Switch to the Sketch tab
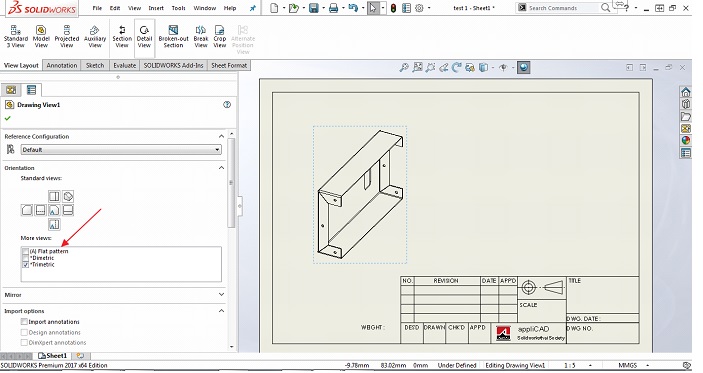Viewport: 703px width, 373px height. click(x=95, y=65)
